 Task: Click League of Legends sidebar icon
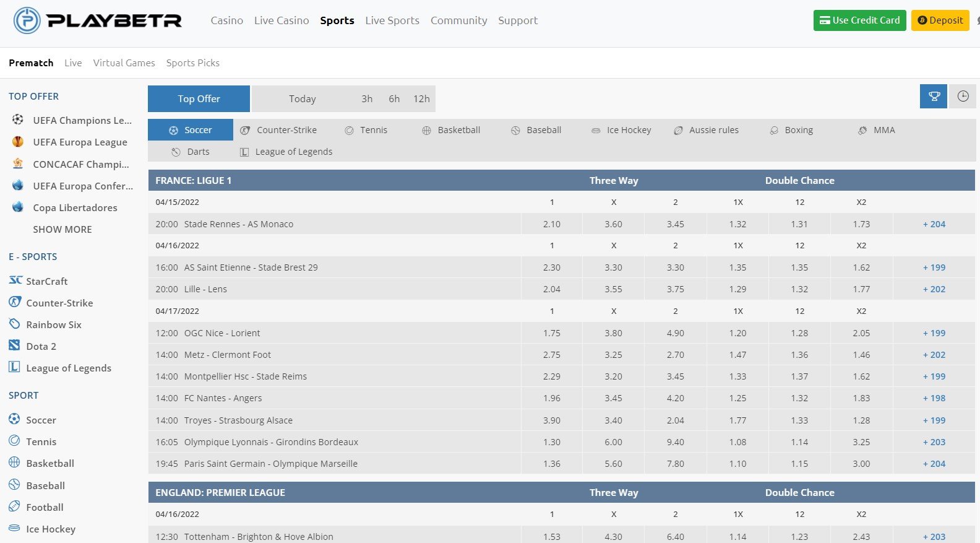pyautogui.click(x=15, y=367)
